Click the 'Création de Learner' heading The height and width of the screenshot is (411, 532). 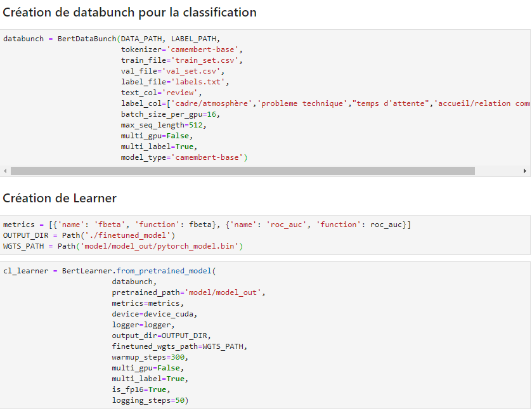[60, 198]
